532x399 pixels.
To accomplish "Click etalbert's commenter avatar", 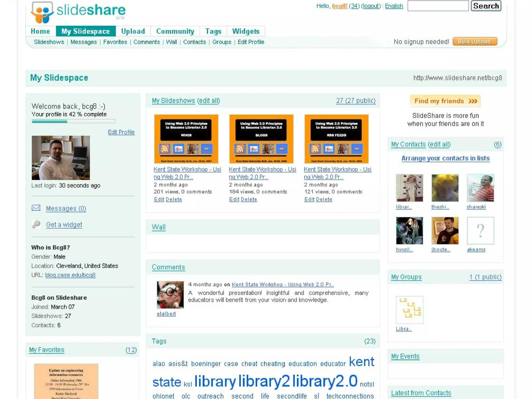I will pyautogui.click(x=170, y=295).
